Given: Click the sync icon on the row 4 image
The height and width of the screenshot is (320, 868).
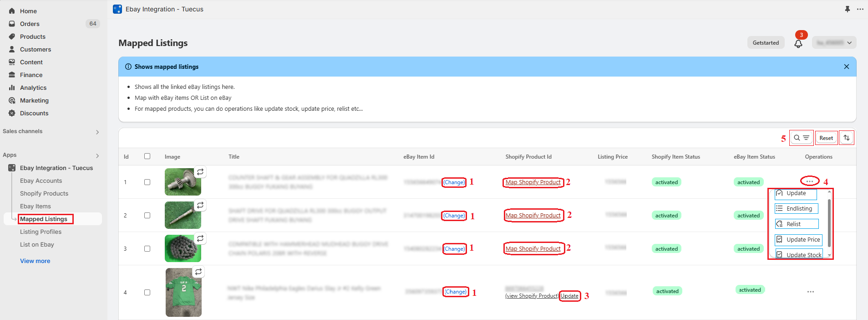Looking at the screenshot, I should 198,272.
